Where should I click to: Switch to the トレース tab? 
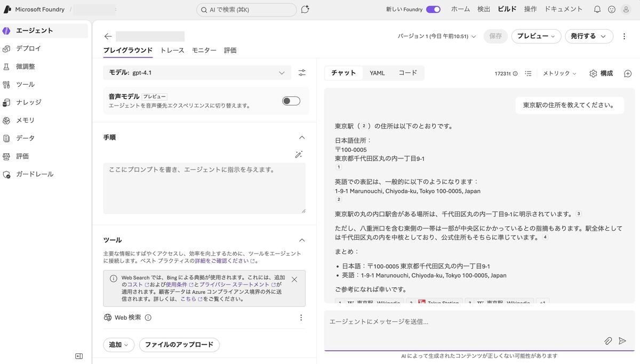coord(172,51)
